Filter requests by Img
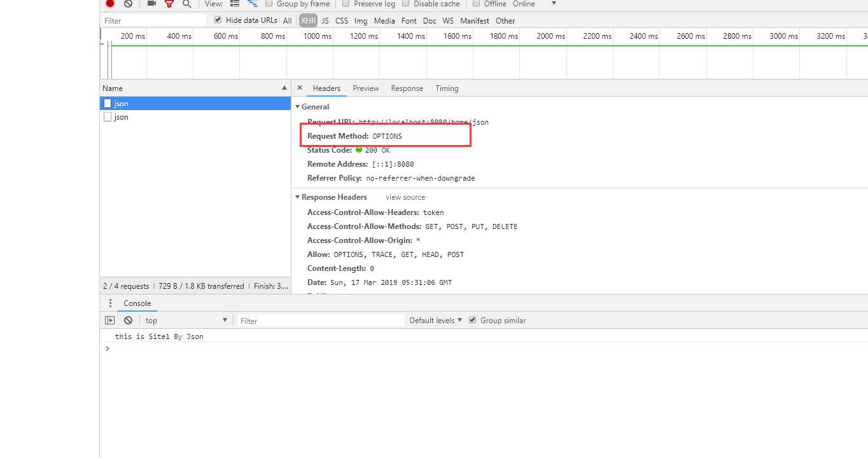The width and height of the screenshot is (868, 458). pyautogui.click(x=361, y=20)
